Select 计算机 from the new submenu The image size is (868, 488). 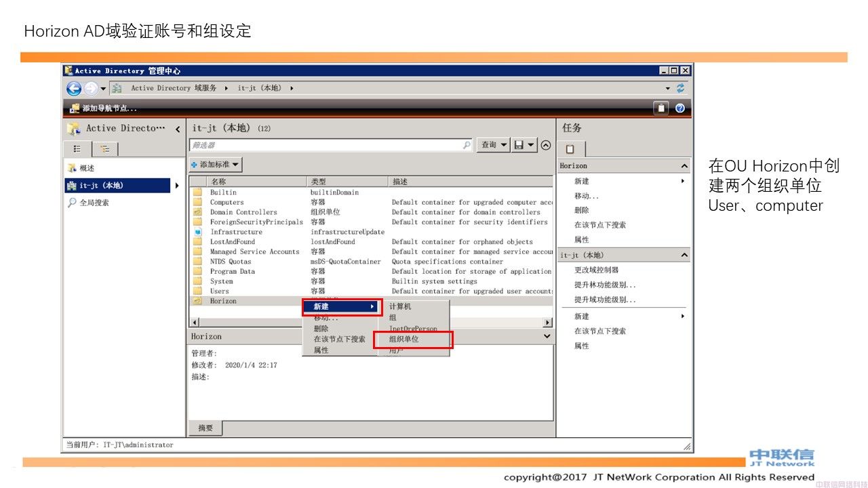[x=414, y=306]
